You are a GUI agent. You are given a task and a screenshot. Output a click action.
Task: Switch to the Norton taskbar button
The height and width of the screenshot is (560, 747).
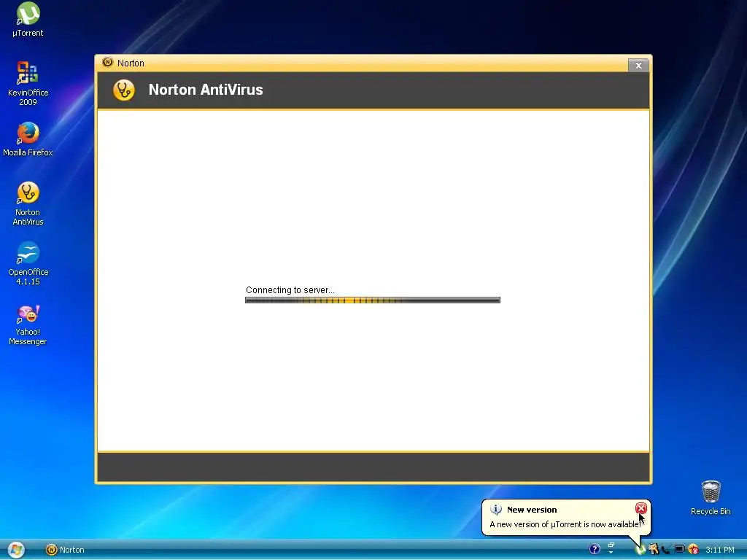(x=65, y=550)
